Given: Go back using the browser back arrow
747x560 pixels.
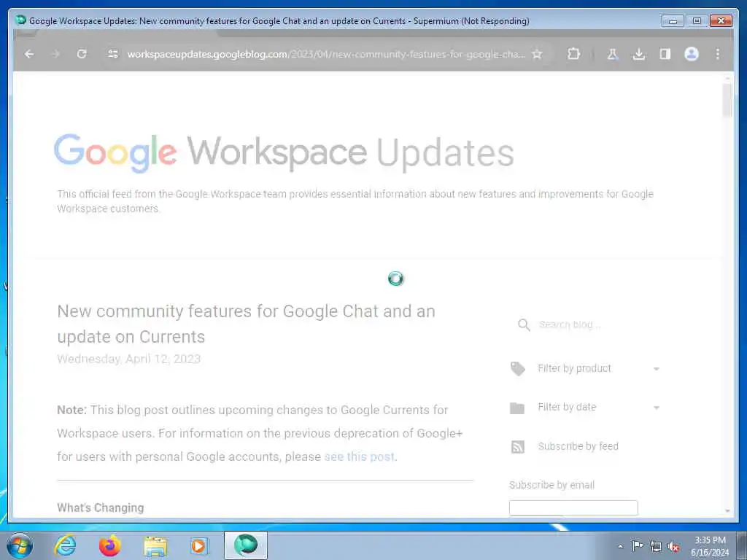Looking at the screenshot, I should click(x=29, y=54).
